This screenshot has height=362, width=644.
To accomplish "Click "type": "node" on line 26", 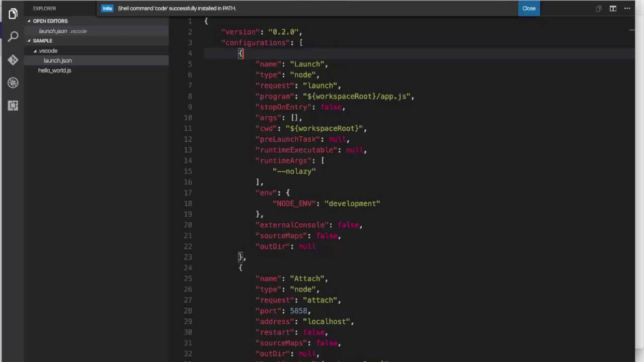I will point(287,290).
